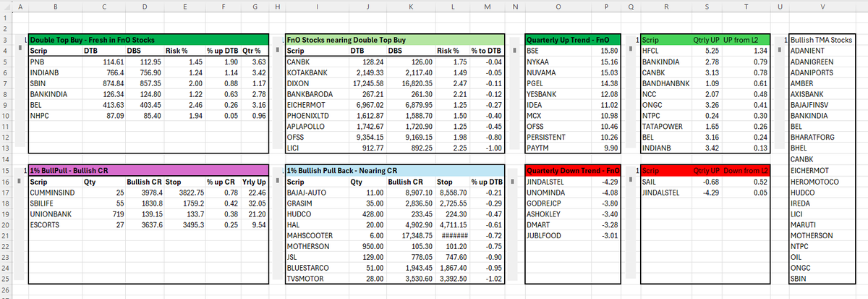Click the BANDHANBNK scrip cell

[x=665, y=84]
